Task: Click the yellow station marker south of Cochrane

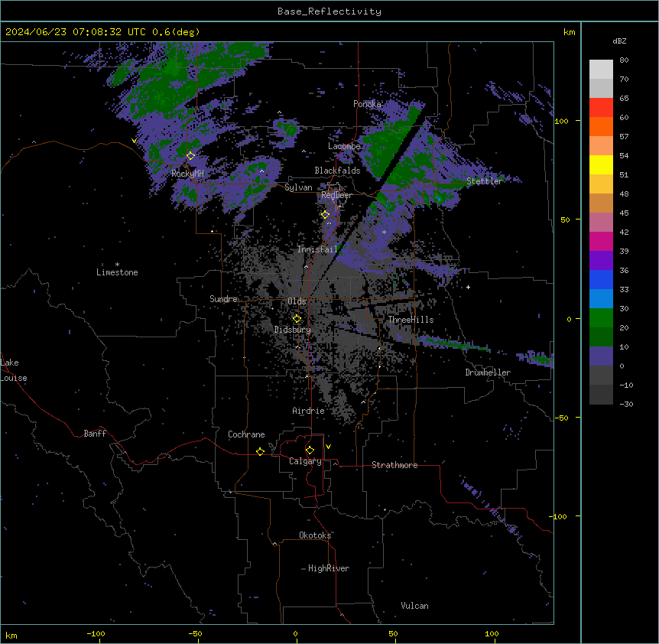Action: (x=260, y=451)
